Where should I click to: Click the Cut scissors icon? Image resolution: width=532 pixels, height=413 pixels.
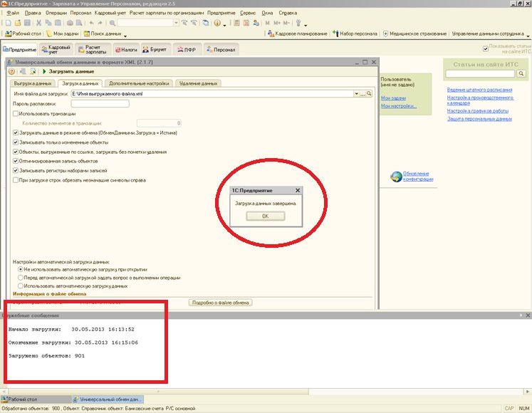tap(38, 23)
